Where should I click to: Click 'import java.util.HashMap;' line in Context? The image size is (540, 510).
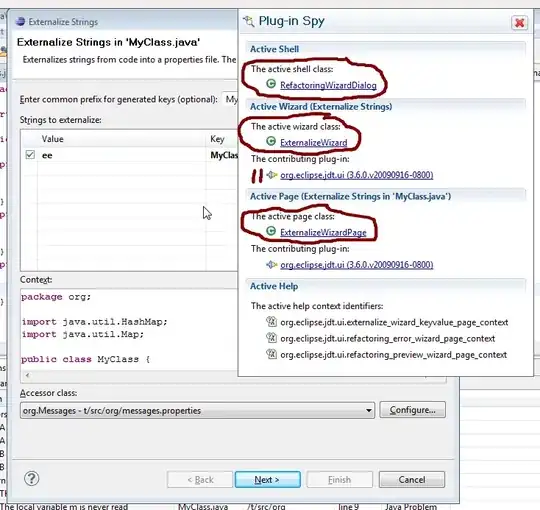point(94,322)
